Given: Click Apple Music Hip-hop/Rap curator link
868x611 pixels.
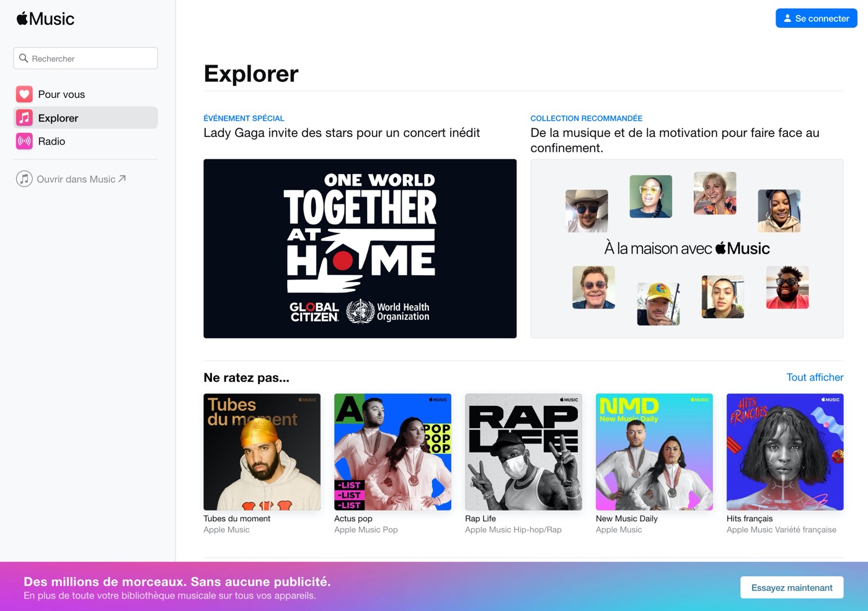Looking at the screenshot, I should click(x=513, y=530).
